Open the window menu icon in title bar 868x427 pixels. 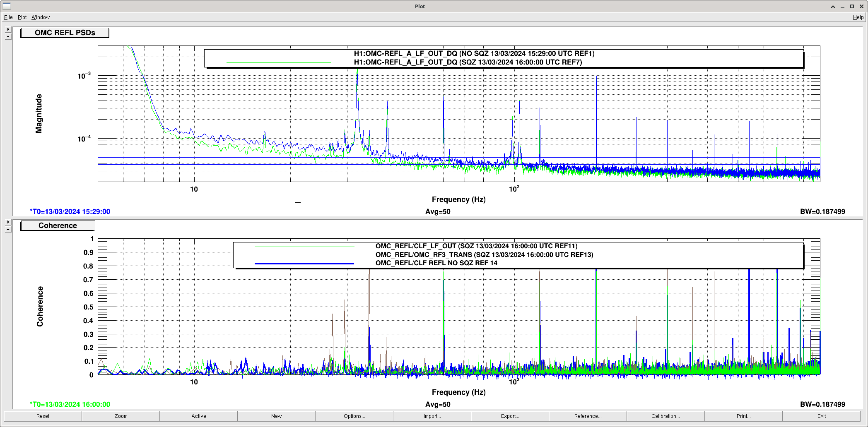point(6,6)
